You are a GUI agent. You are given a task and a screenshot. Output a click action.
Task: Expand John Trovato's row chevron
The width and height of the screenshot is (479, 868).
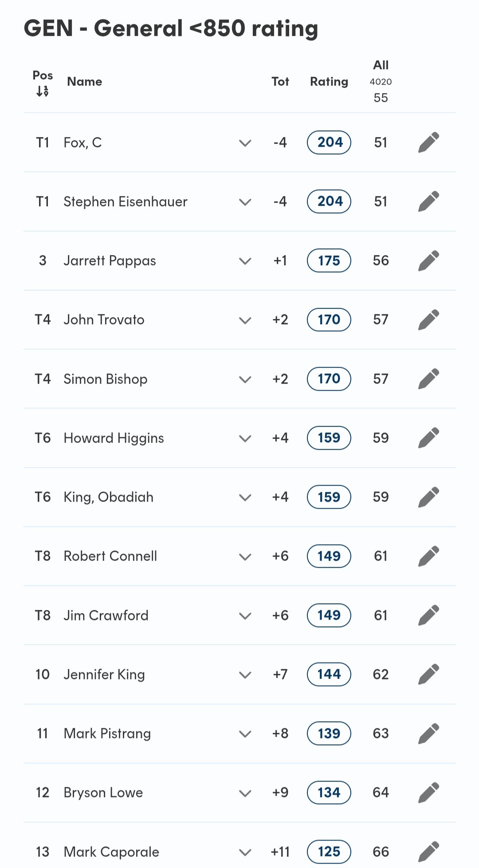tap(245, 320)
